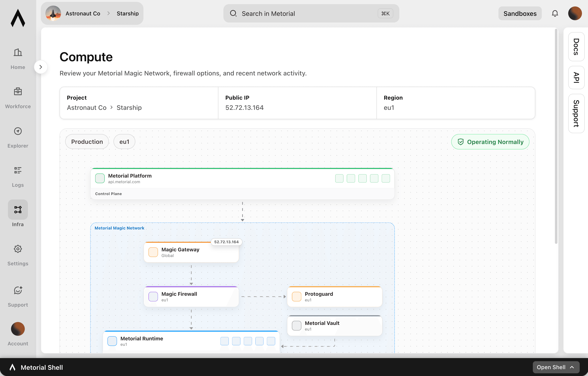Viewport: 588px width, 376px height.
Task: Click first green square in Metorial Platform
Action: 339,178
